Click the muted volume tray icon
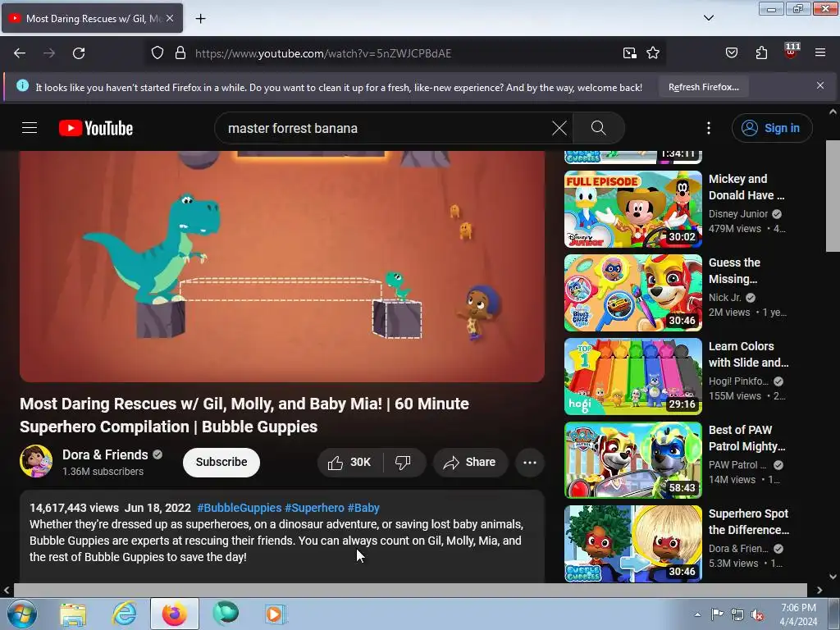Image resolution: width=840 pixels, height=630 pixels. 757,614
